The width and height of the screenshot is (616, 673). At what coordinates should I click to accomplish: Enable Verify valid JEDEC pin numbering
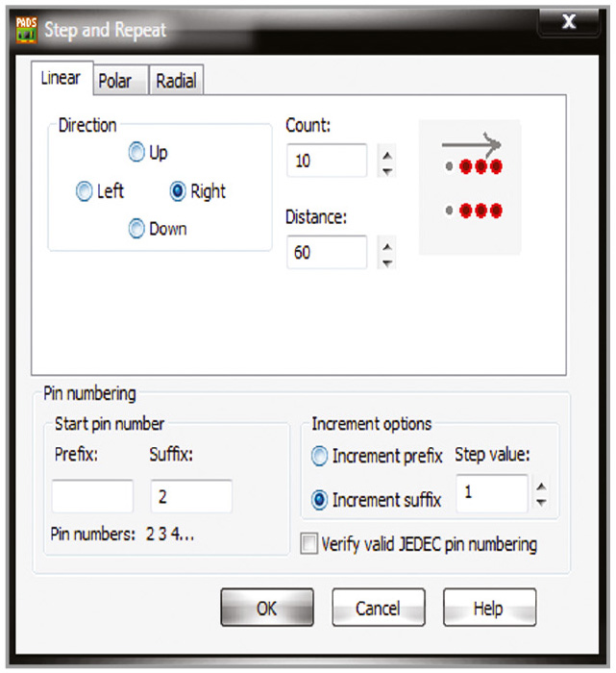308,544
